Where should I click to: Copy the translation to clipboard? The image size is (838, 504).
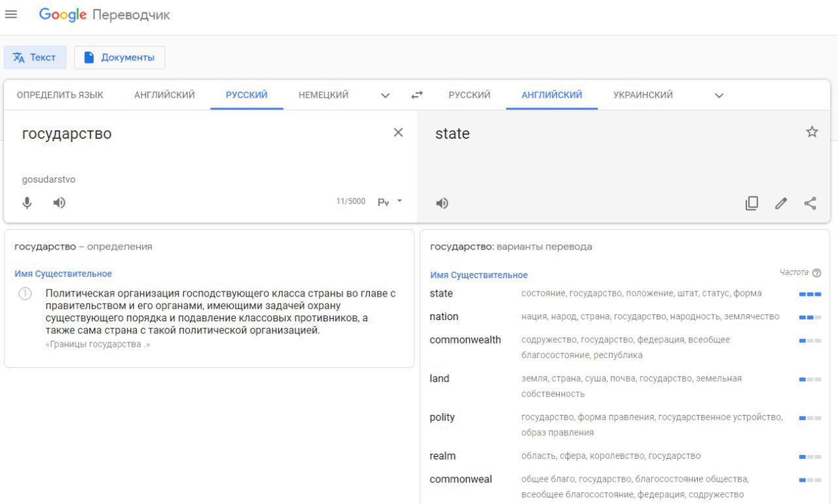coord(752,203)
